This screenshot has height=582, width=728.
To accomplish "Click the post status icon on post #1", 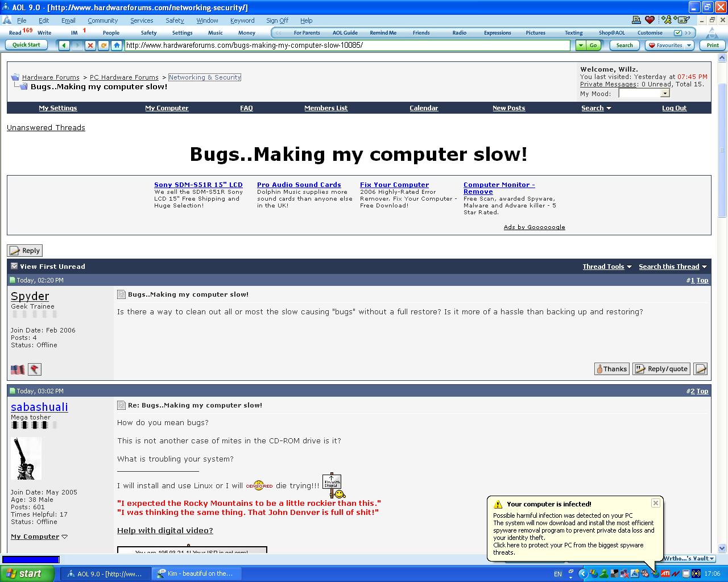I will (x=13, y=280).
